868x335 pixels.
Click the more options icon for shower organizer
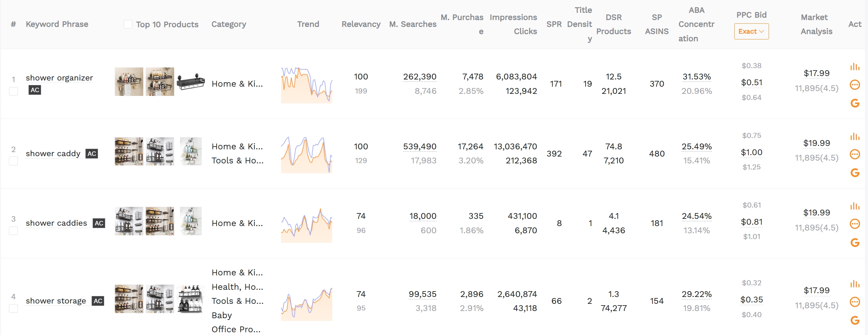click(855, 85)
